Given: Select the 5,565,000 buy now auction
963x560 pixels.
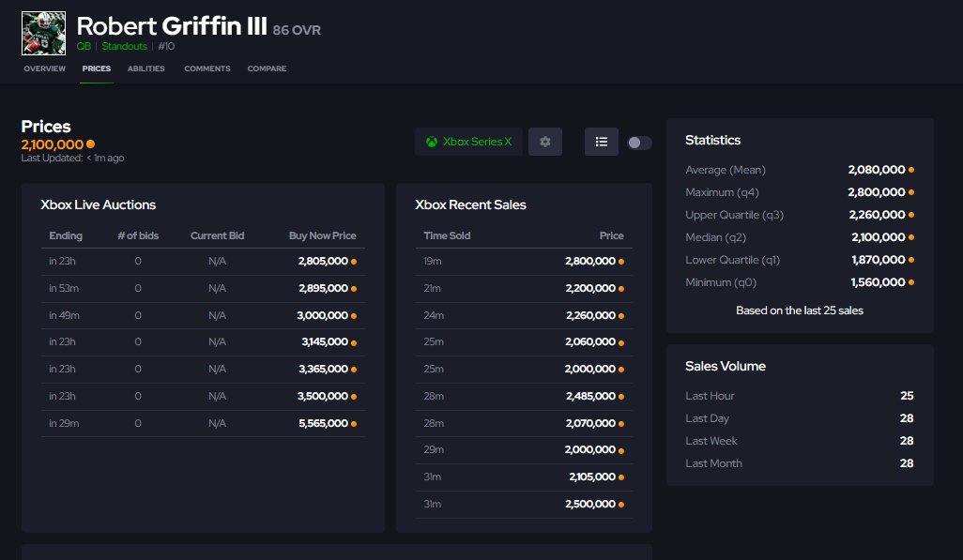Looking at the screenshot, I should click(x=204, y=423).
